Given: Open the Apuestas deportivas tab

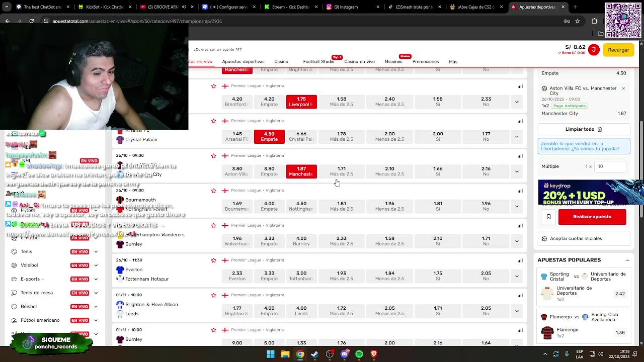Looking at the screenshot, I should (244, 61).
